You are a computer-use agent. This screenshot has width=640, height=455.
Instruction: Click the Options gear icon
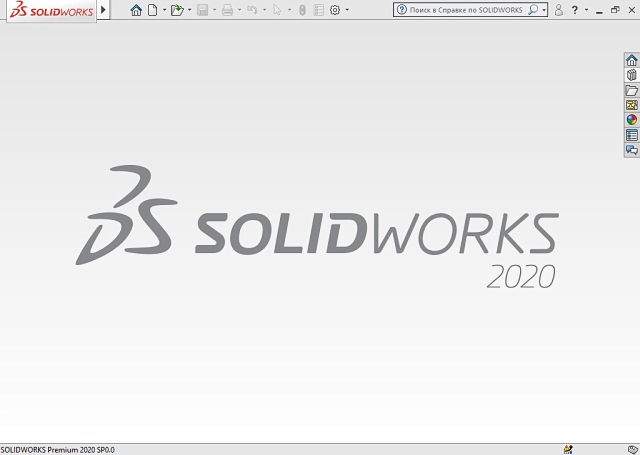(x=335, y=10)
